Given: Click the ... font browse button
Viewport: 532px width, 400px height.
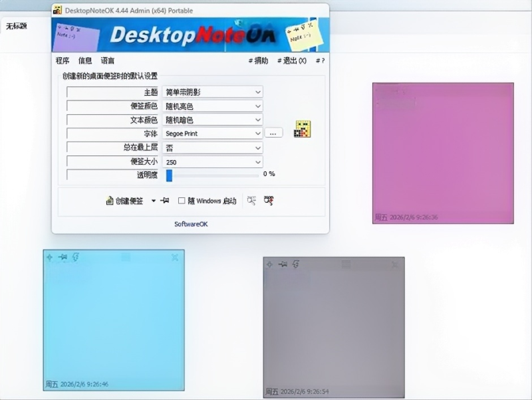Looking at the screenshot, I should pyautogui.click(x=273, y=133).
